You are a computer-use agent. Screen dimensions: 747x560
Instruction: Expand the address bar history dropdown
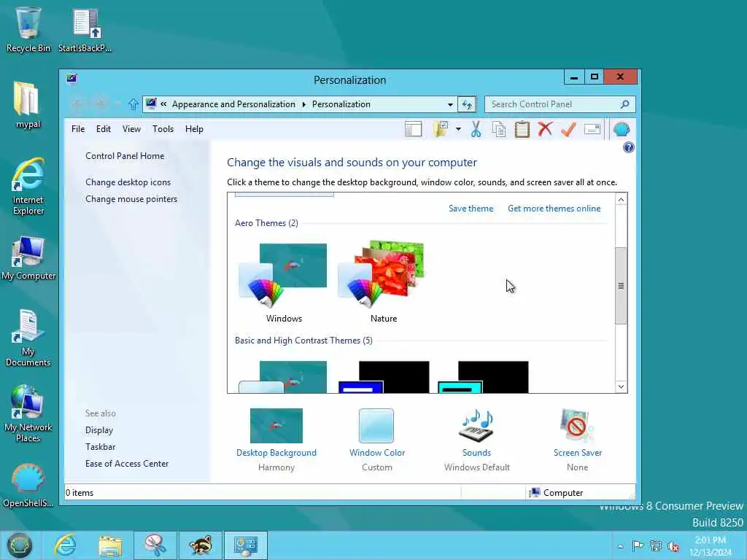coord(450,104)
